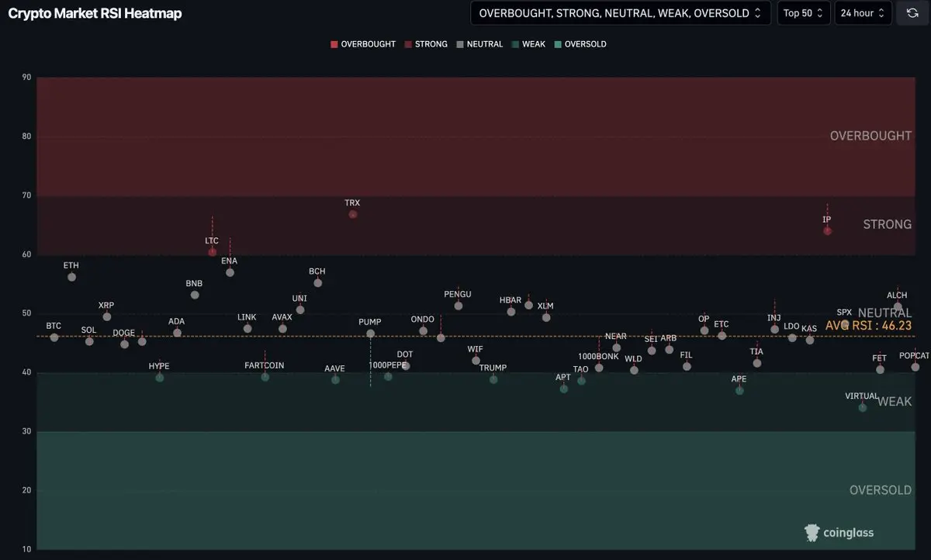Select the PENGU data point

459,306
